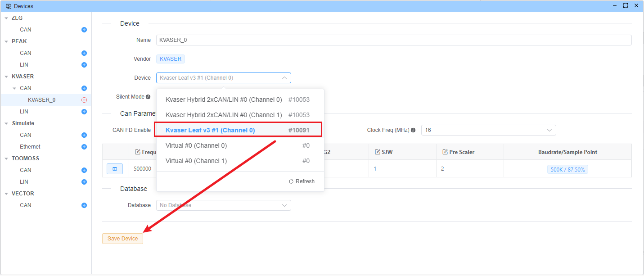Click the SJW value 1 cell

[x=402, y=169]
